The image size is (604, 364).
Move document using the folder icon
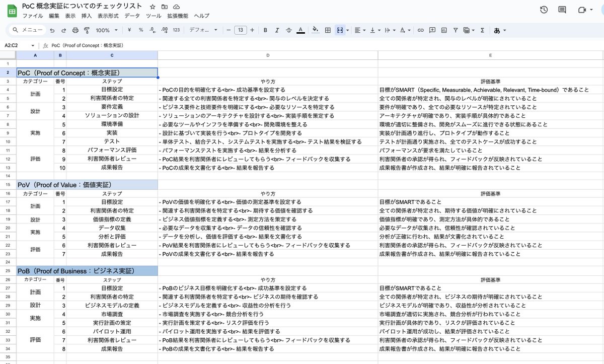coord(165,7)
